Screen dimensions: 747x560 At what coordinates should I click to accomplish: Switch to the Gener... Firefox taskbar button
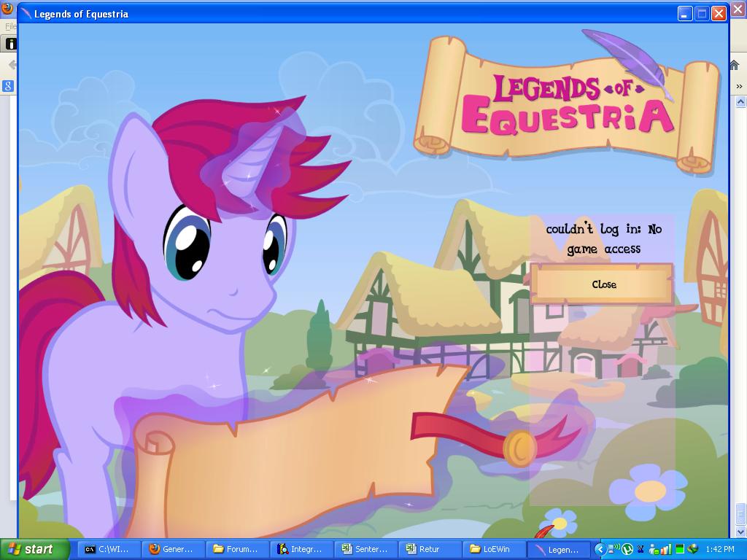pos(174,550)
